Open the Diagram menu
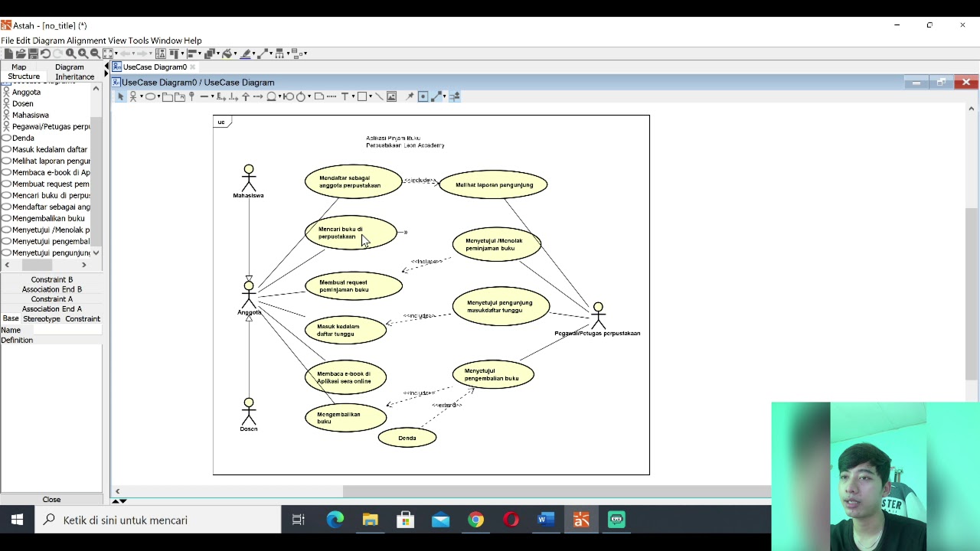Image resolution: width=980 pixels, height=551 pixels. click(48, 41)
